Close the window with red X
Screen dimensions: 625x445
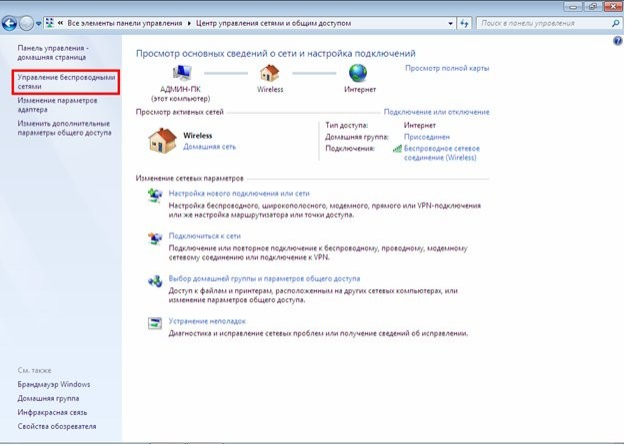coord(614,7)
